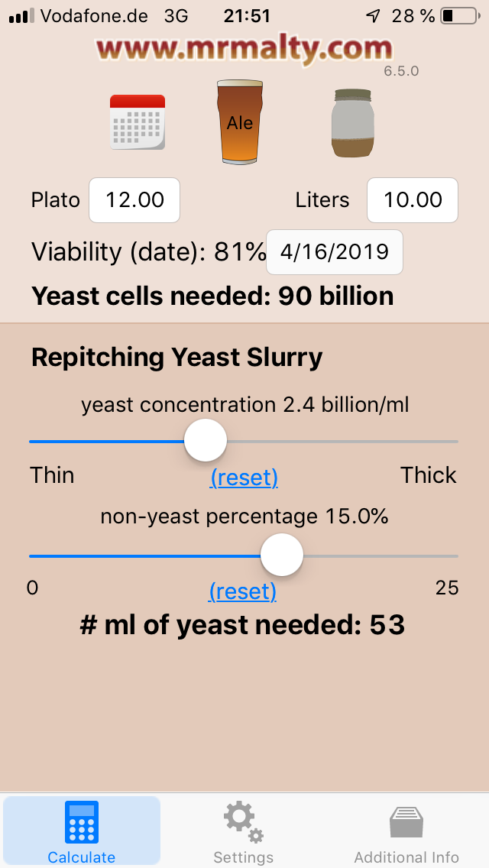Viewport: 489px width, 868px height.
Task: Tap the battery icon in status bar
Action: tap(458, 15)
